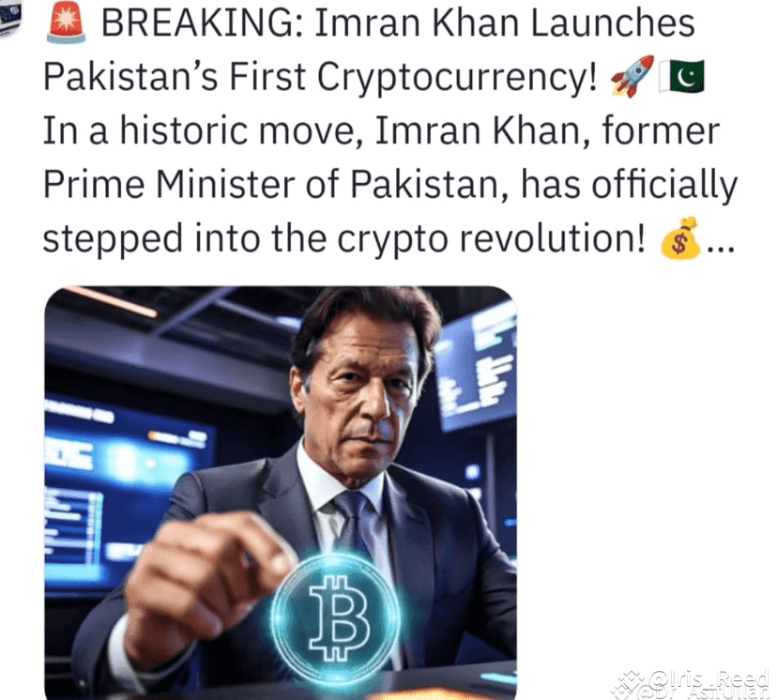This screenshot has height=700, width=777.
Task: Expand the post via the trailing ellipsis
Action: pyautogui.click(x=721, y=246)
